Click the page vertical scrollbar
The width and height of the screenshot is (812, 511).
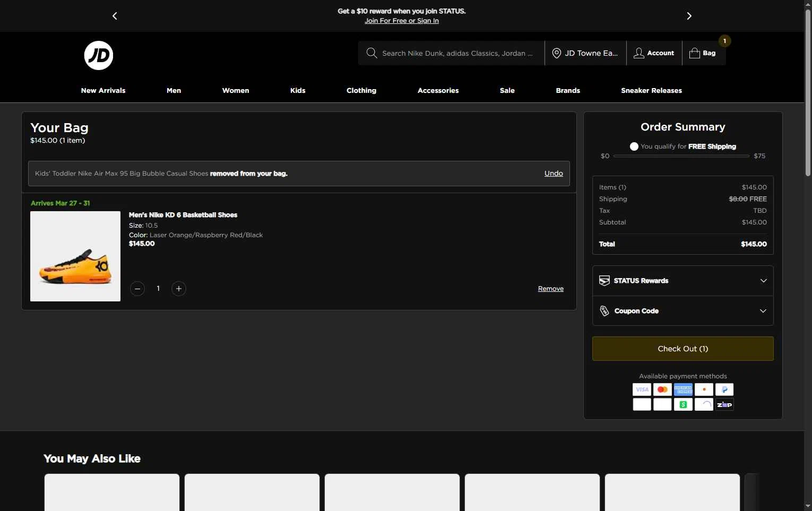[808, 93]
